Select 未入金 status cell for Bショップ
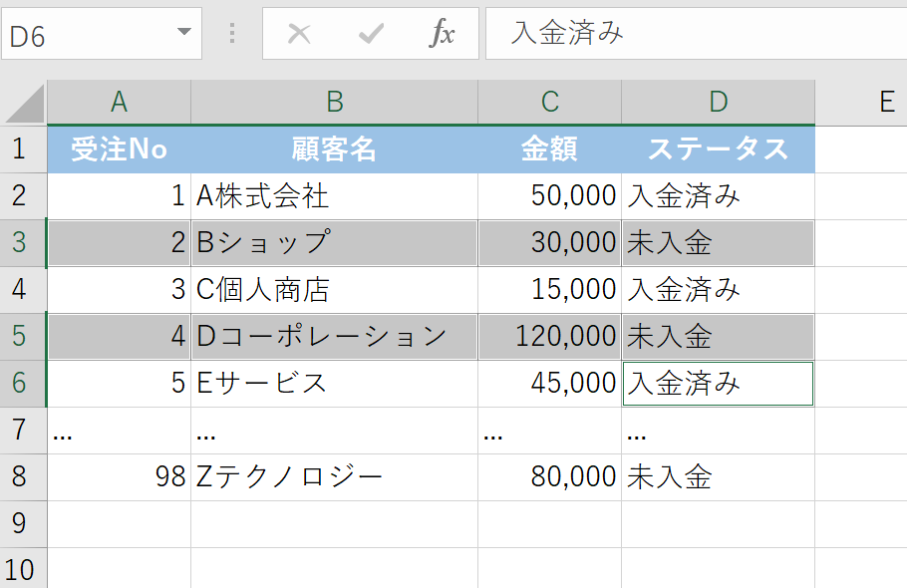The image size is (907, 588). point(718,243)
